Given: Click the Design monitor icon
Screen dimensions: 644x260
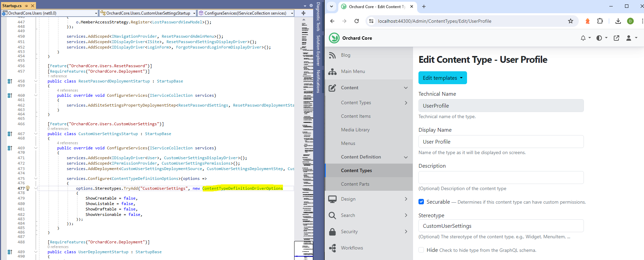Looking at the screenshot, I should [x=332, y=199].
